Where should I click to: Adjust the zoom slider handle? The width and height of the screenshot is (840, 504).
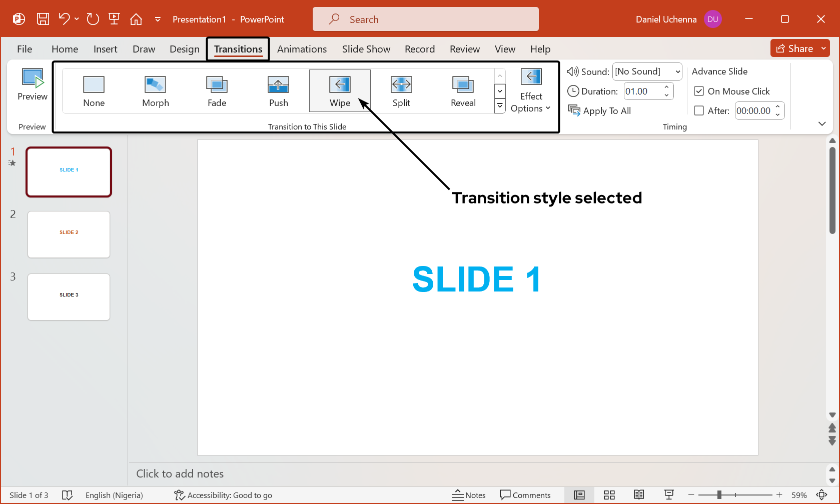[719, 495]
